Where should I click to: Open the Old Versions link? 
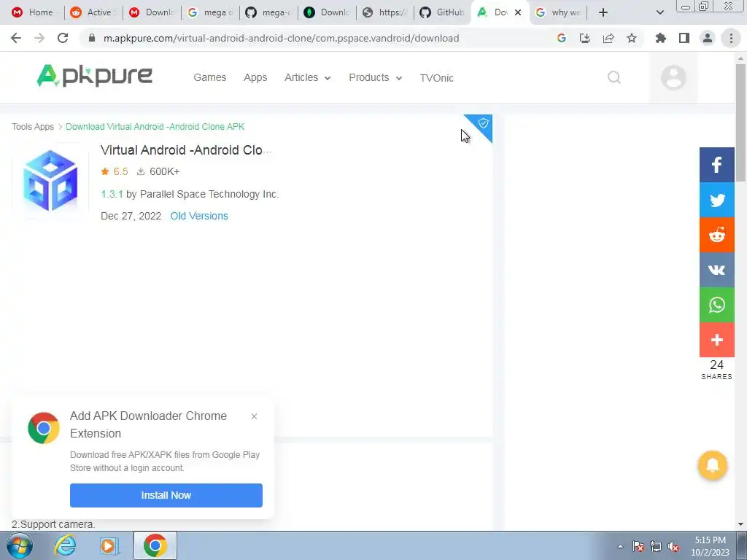[x=199, y=216]
